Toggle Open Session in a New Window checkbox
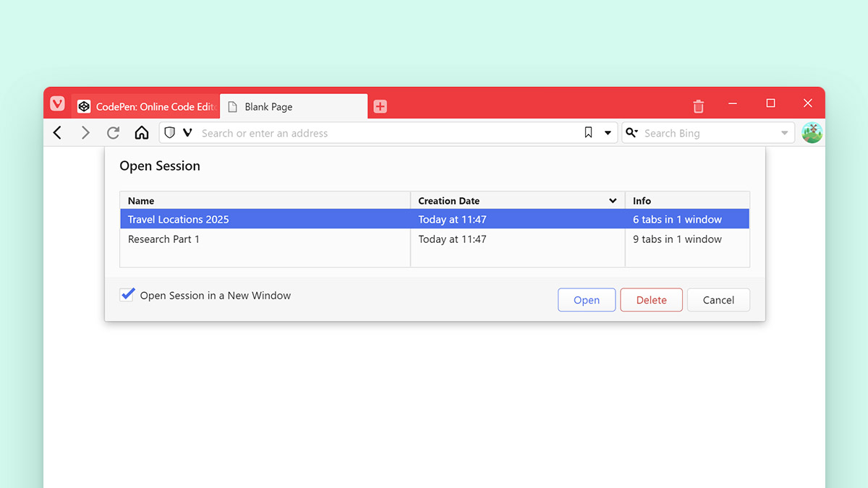The image size is (868, 488). click(127, 295)
